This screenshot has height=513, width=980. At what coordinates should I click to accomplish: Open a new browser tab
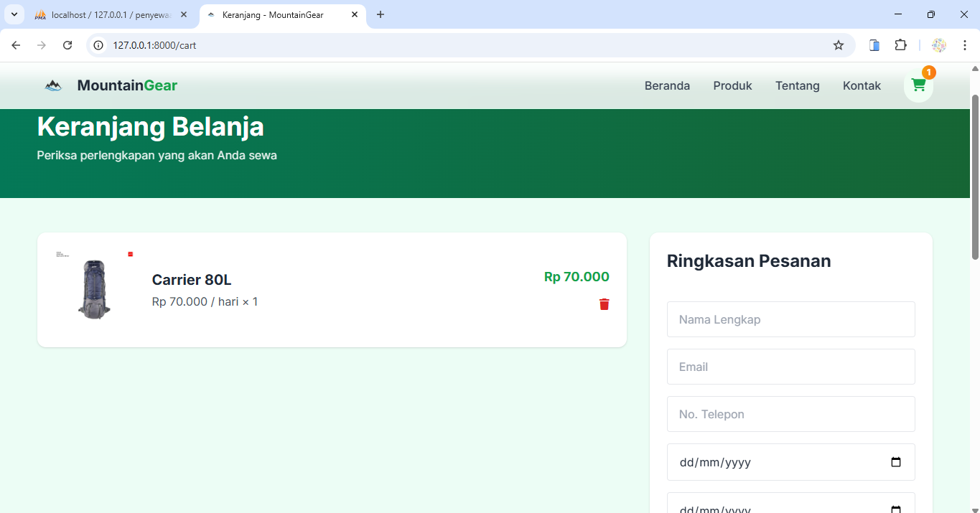381,14
